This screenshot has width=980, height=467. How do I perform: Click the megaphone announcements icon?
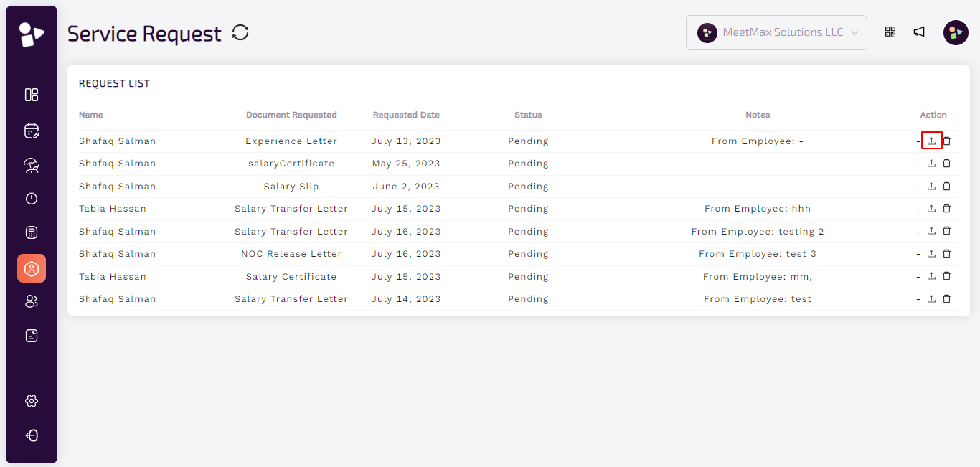(919, 32)
